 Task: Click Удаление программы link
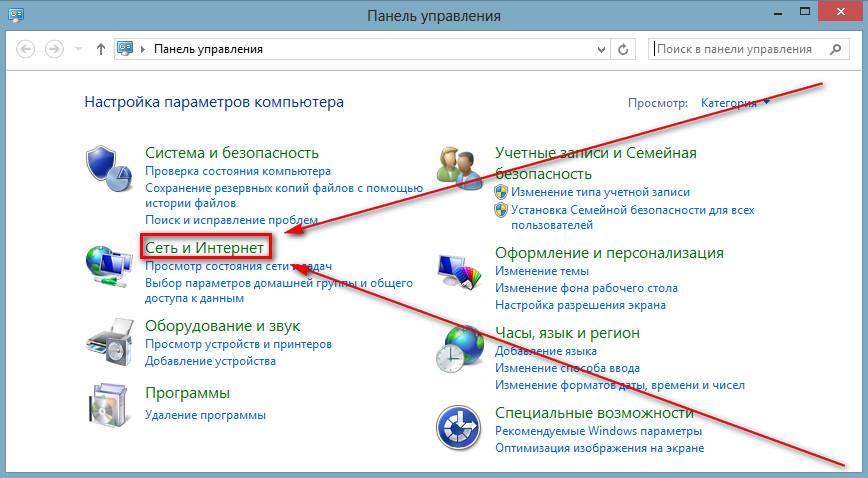pyautogui.click(x=205, y=415)
